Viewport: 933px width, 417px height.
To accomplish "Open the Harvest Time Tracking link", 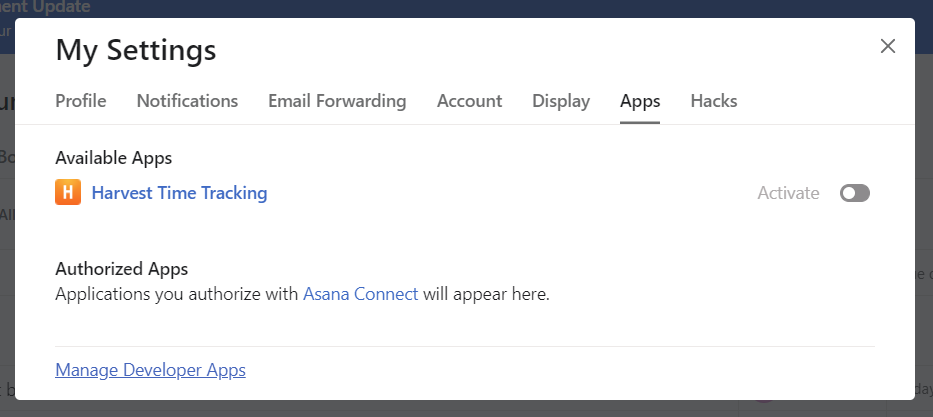I will click(x=179, y=193).
